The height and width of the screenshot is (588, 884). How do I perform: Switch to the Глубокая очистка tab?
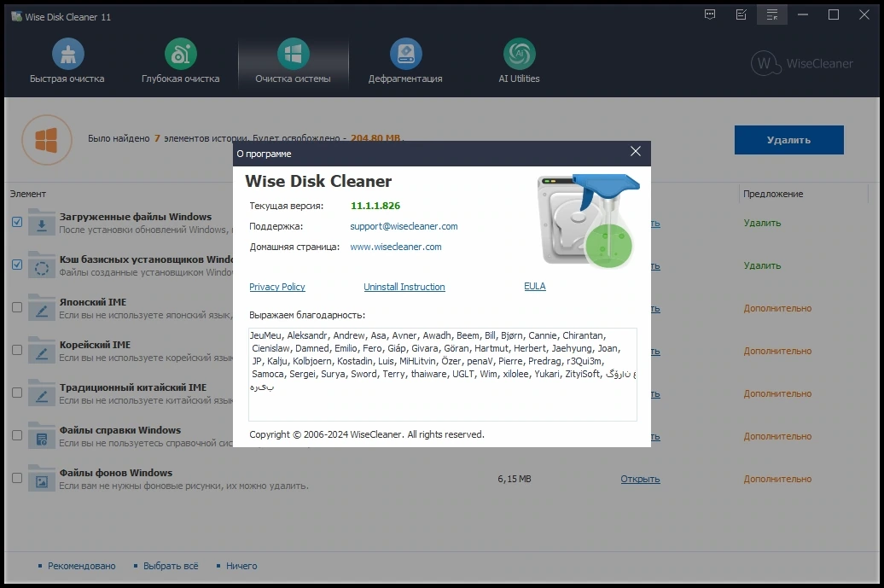coord(180,62)
